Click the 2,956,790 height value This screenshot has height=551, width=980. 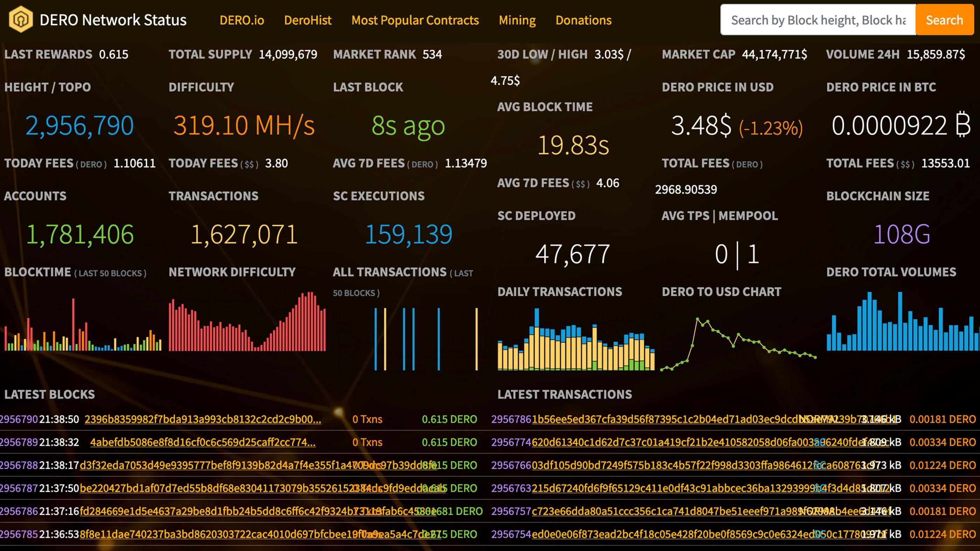tap(79, 126)
